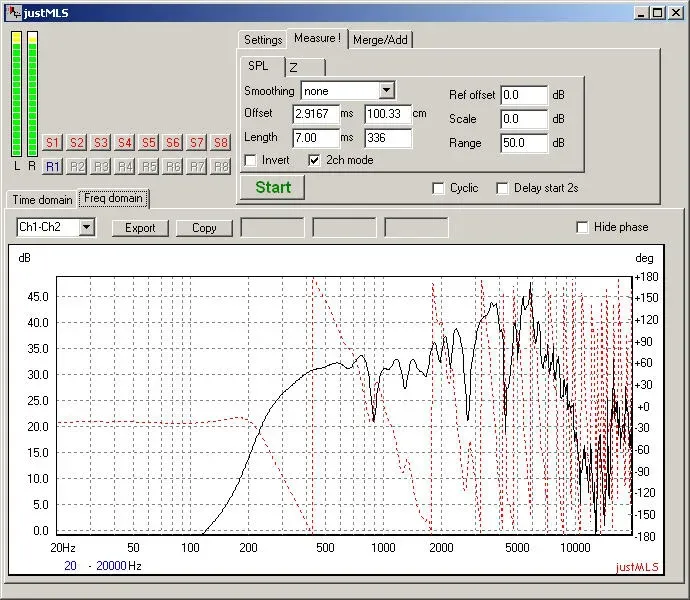
Task: Click the 45.0 dB axis label
Action: (x=38, y=297)
